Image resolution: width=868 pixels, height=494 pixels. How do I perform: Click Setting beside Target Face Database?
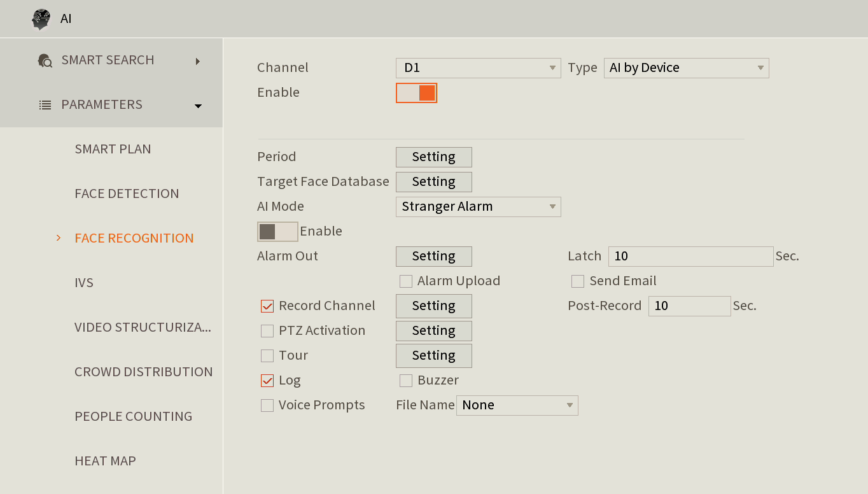[x=433, y=181]
